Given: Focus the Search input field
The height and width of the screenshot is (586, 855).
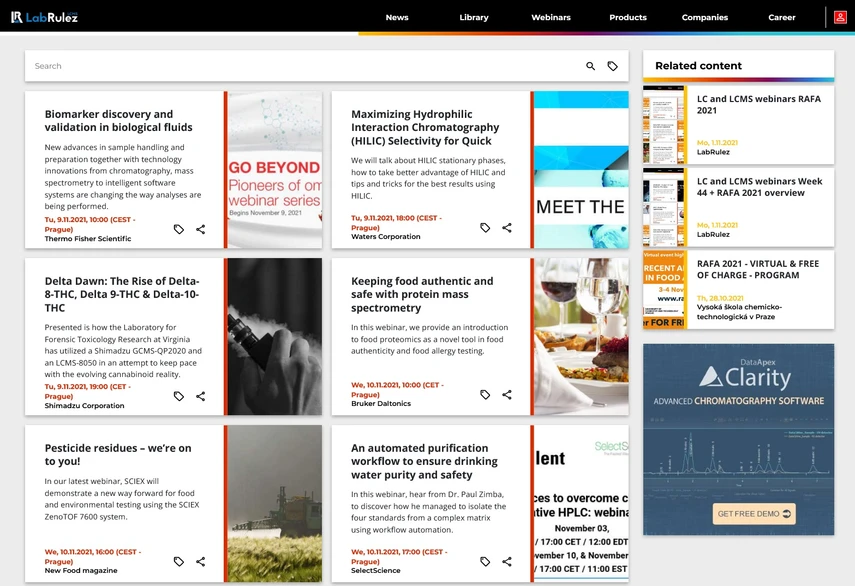Looking at the screenshot, I should point(305,66).
